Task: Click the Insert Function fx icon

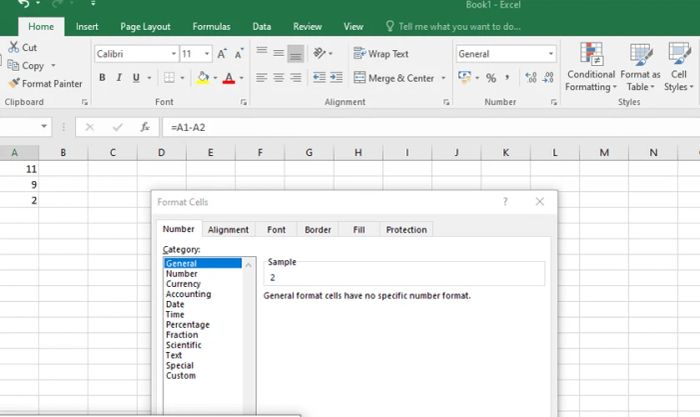Action: pos(145,127)
